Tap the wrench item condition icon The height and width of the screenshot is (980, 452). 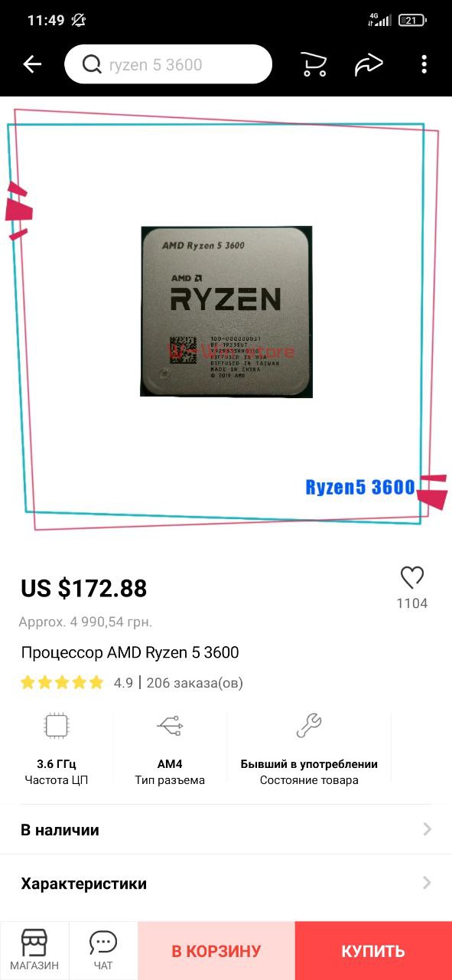(x=309, y=725)
